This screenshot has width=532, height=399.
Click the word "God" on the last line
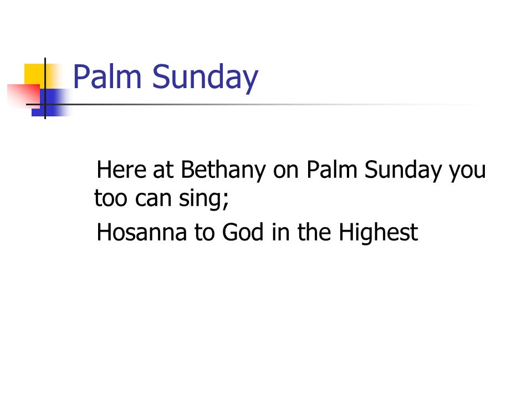click(x=243, y=233)
